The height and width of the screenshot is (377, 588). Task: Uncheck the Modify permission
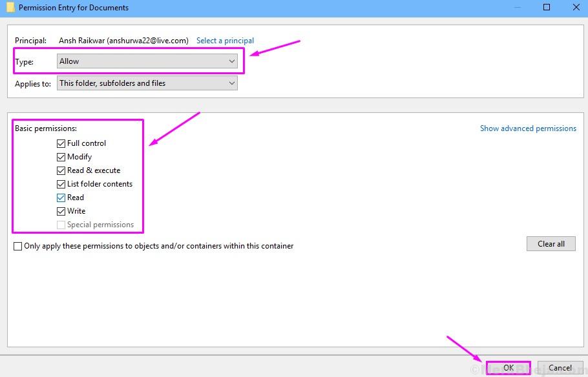pyautogui.click(x=61, y=157)
